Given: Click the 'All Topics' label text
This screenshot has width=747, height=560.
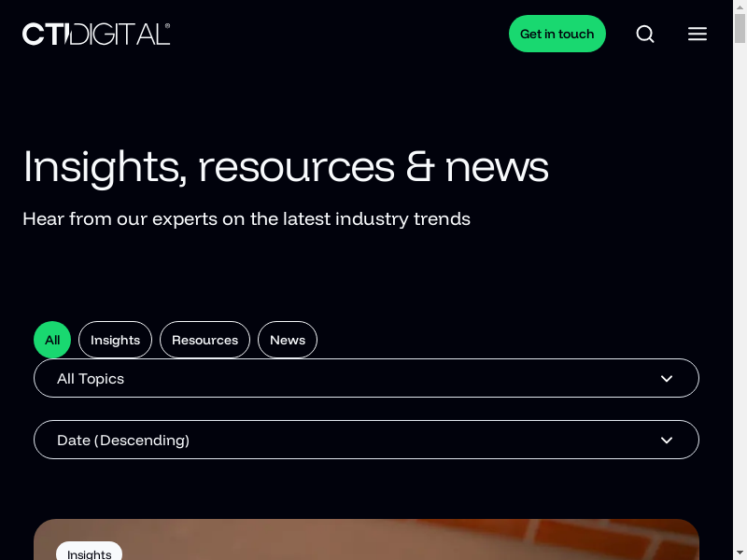Looking at the screenshot, I should tap(91, 378).
